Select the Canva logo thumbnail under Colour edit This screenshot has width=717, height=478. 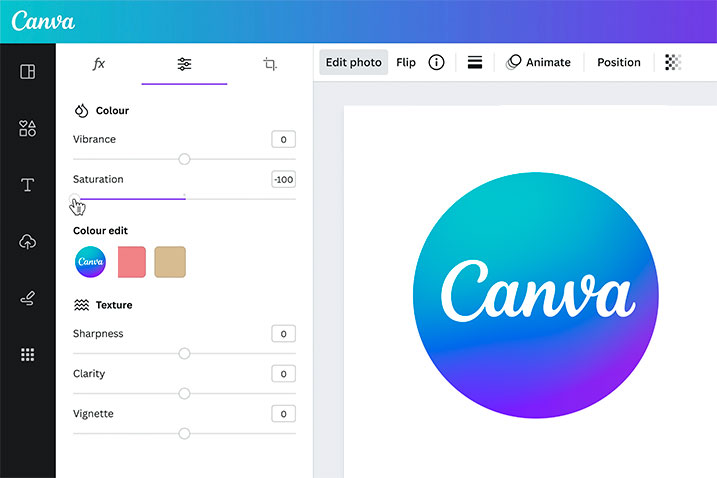pyautogui.click(x=90, y=262)
